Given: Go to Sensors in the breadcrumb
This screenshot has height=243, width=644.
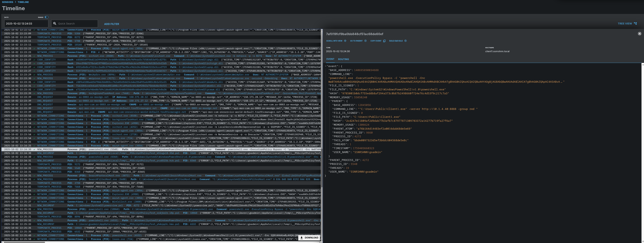Looking at the screenshot, I should (7, 2).
